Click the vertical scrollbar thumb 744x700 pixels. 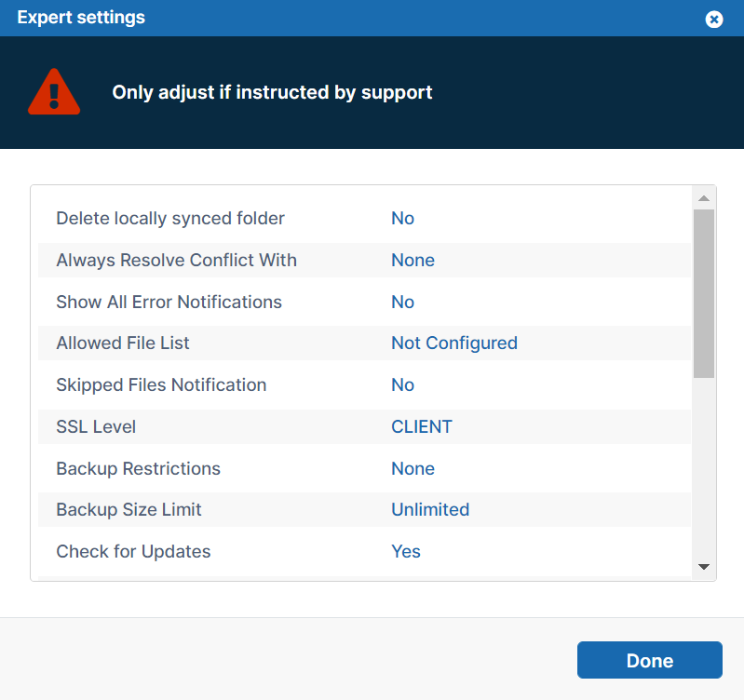(704, 293)
